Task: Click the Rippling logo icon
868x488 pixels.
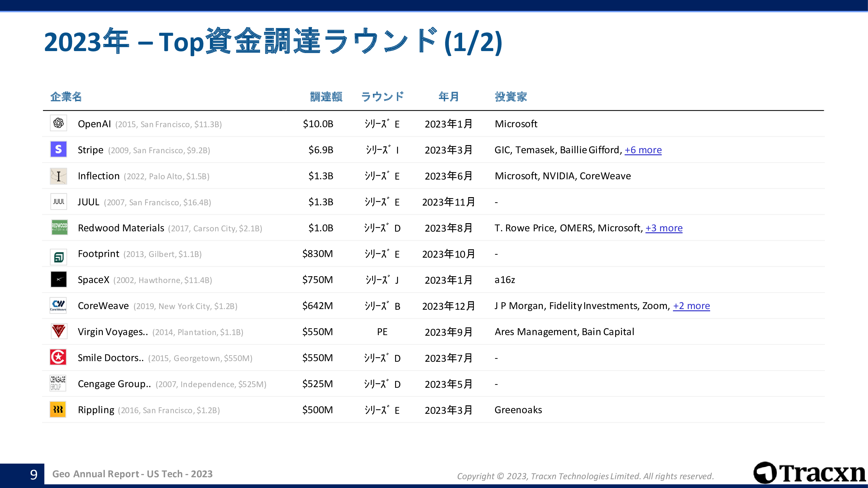Action: [x=58, y=409]
